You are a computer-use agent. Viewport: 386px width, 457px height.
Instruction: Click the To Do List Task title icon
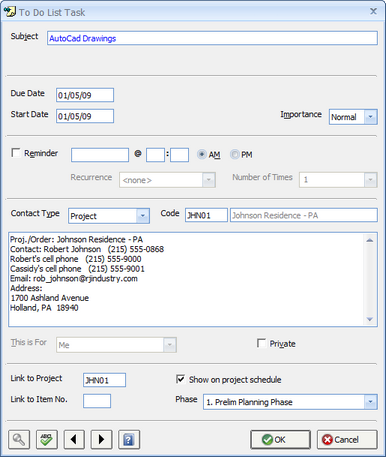point(10,12)
